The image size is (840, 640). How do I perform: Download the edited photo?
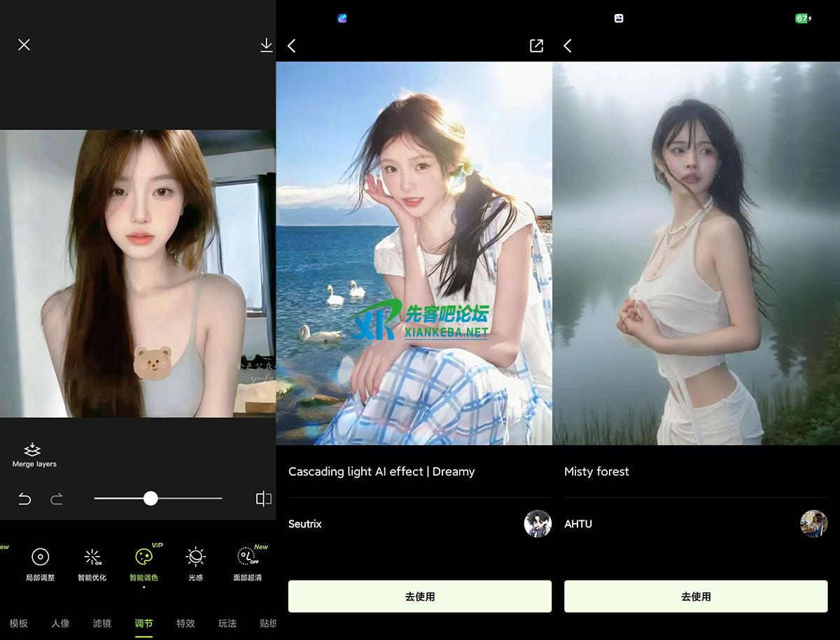click(266, 45)
